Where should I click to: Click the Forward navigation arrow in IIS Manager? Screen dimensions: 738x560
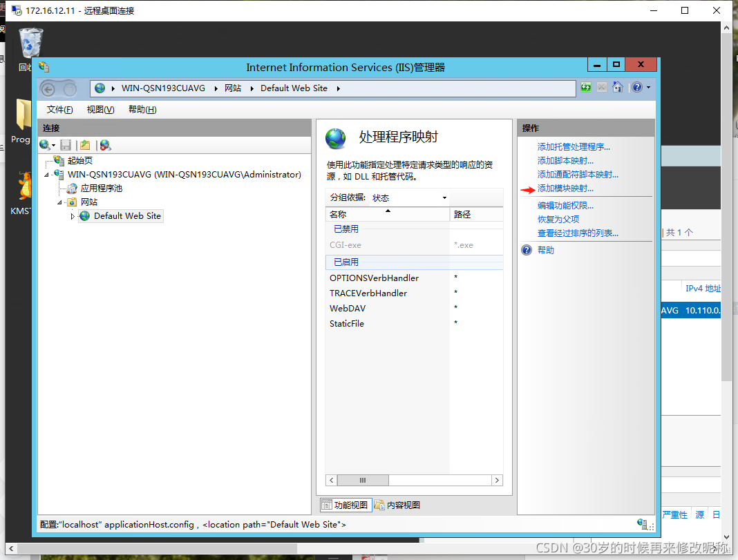point(70,88)
